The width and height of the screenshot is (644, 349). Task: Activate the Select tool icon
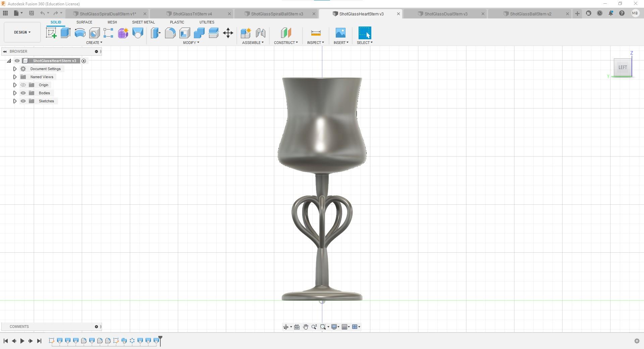coord(365,33)
